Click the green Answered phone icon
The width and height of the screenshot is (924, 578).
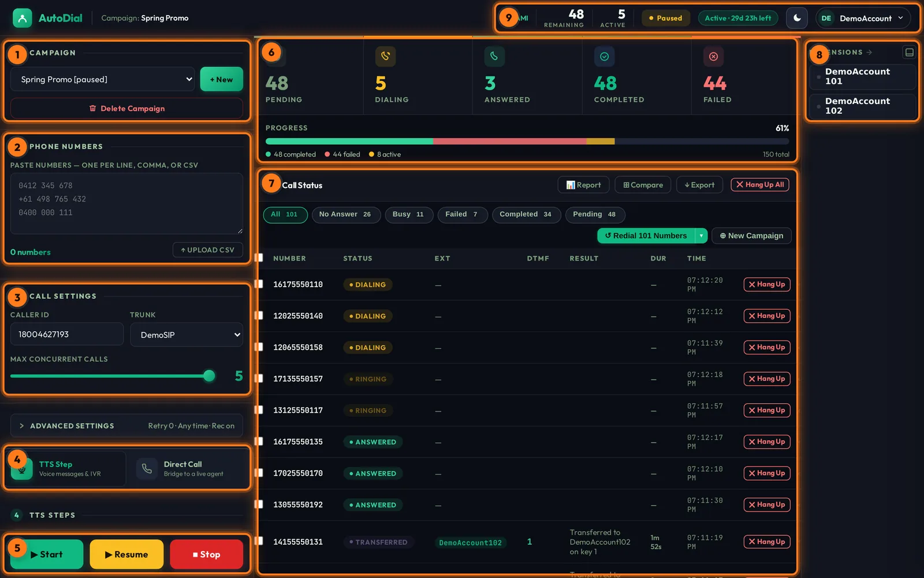coord(494,56)
